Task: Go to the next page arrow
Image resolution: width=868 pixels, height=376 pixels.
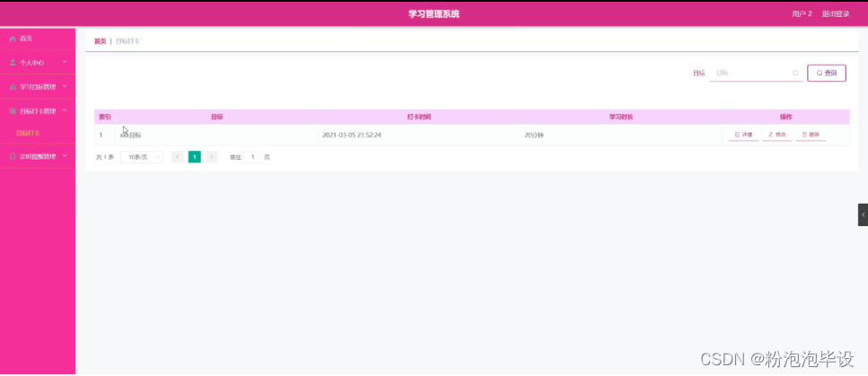Action: [212, 157]
